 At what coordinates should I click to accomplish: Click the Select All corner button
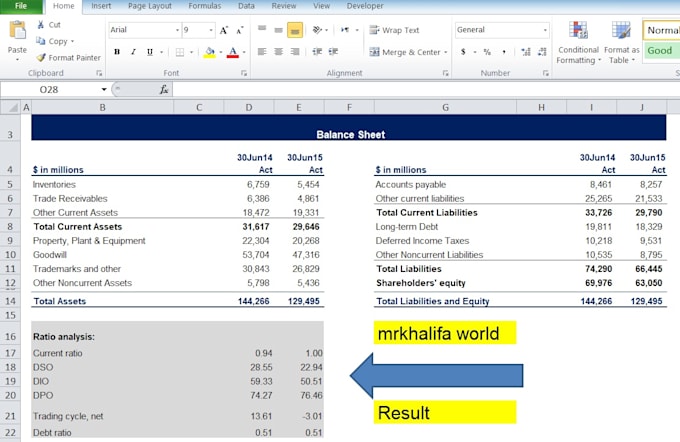click(x=10, y=107)
